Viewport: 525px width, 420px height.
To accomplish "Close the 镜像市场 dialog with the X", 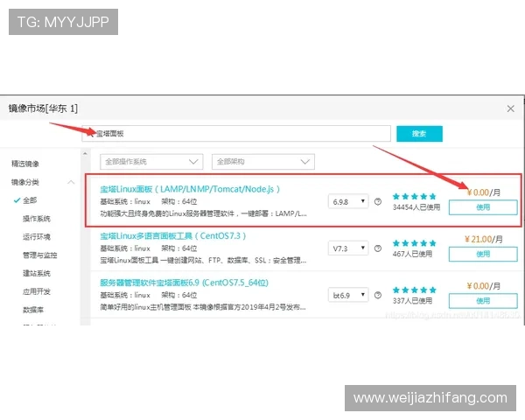I will pyautogui.click(x=510, y=108).
